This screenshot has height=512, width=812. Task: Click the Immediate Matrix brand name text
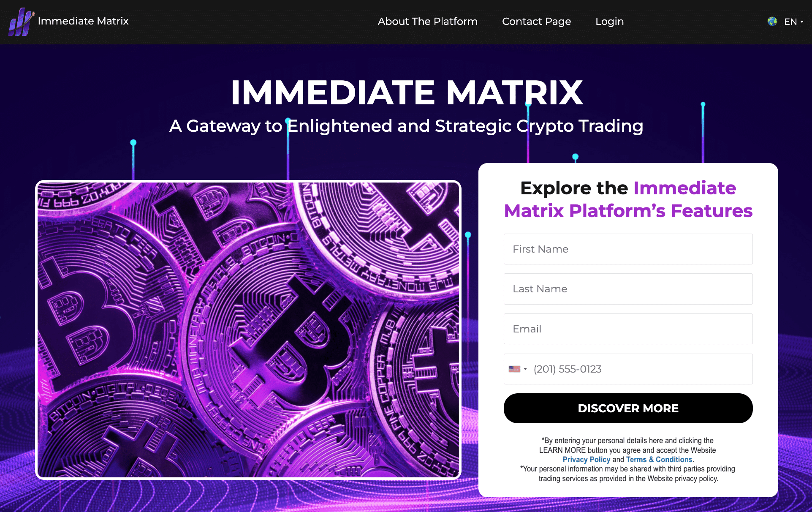click(83, 21)
